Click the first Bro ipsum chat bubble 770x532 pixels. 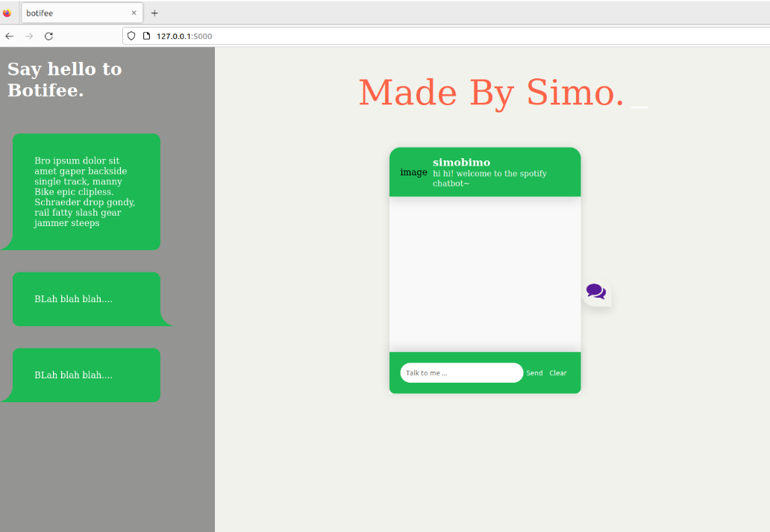click(x=84, y=192)
